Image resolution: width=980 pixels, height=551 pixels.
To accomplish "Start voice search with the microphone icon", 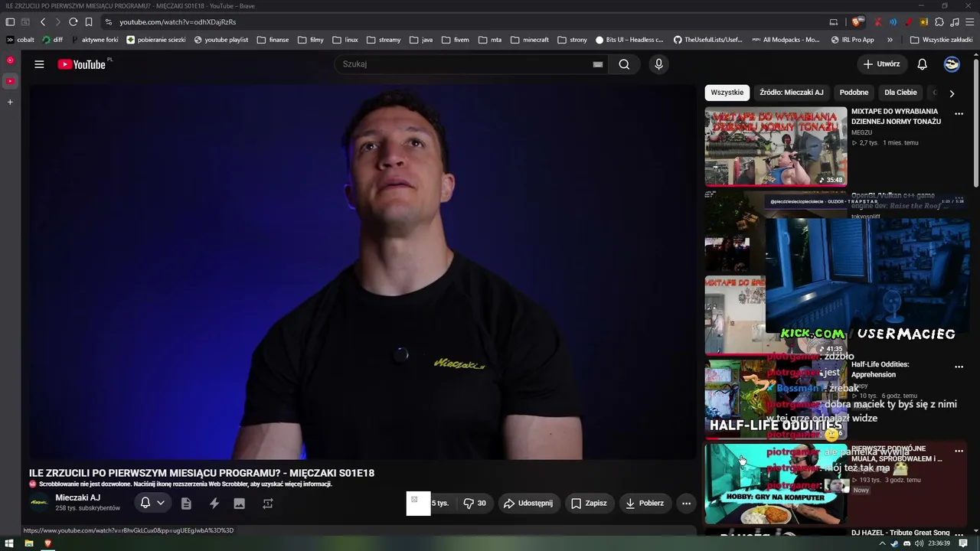I will (x=658, y=64).
